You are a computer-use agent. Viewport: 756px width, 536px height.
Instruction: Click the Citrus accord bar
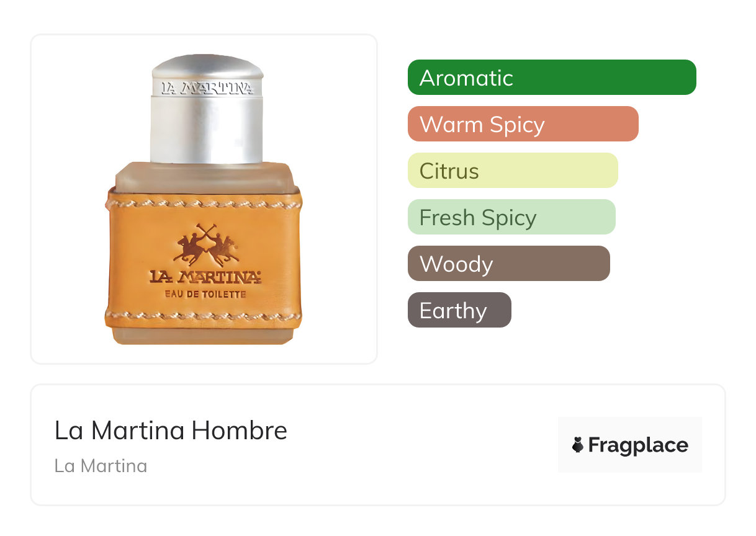pos(513,171)
